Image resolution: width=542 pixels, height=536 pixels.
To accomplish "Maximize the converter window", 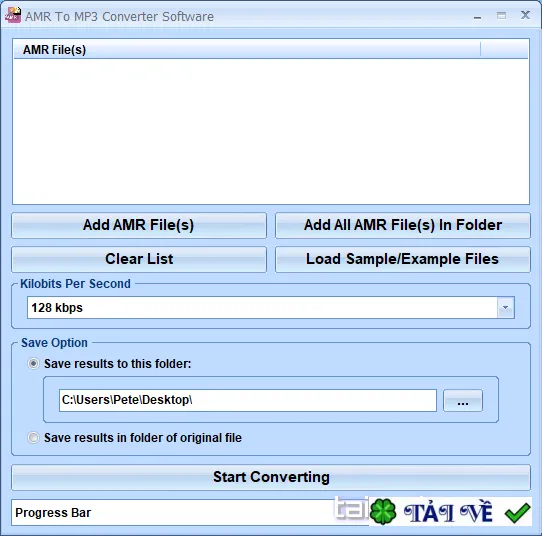I will [501, 16].
